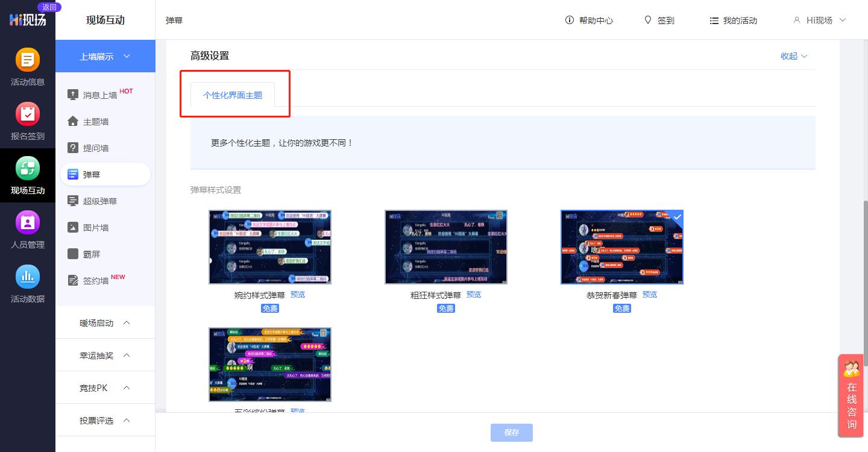Open 人员管理 purple sidebar icon
The height and width of the screenshot is (452, 868).
[x=27, y=223]
